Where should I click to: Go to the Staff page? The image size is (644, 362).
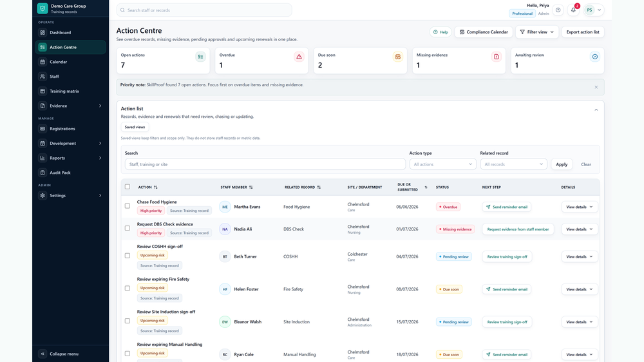(x=70, y=77)
